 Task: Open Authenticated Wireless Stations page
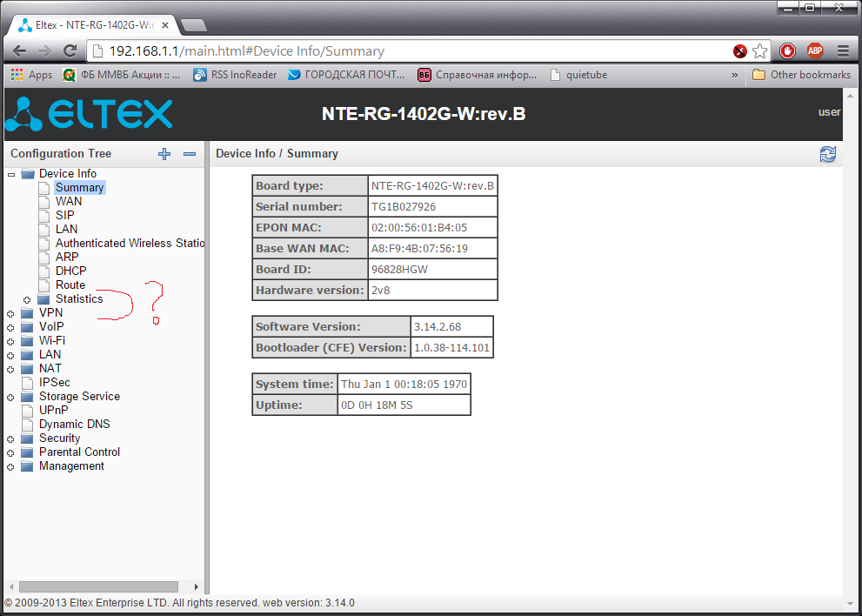130,243
